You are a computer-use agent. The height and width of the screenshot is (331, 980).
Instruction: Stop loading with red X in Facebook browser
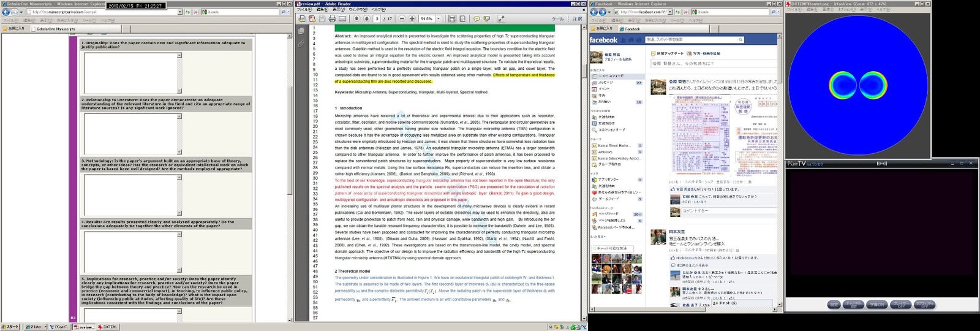tap(684, 12)
